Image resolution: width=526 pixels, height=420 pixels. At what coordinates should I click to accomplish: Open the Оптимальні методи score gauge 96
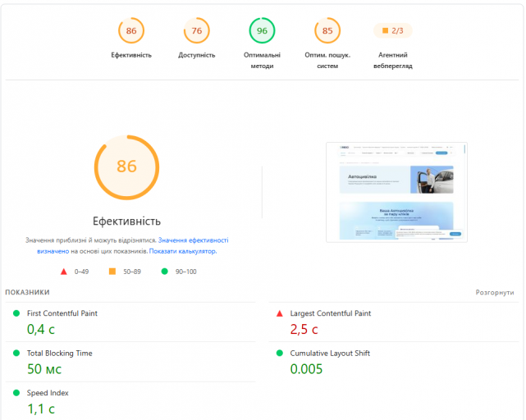pos(262,30)
